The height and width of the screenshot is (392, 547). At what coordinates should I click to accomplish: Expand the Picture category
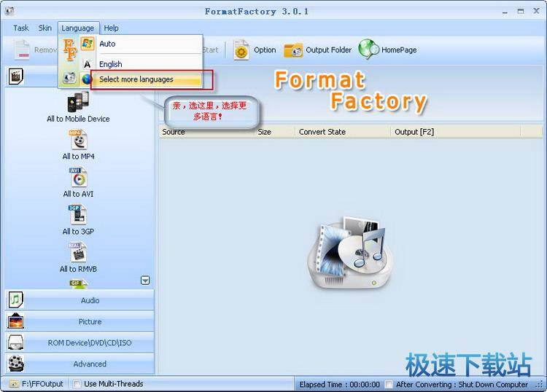click(x=79, y=321)
